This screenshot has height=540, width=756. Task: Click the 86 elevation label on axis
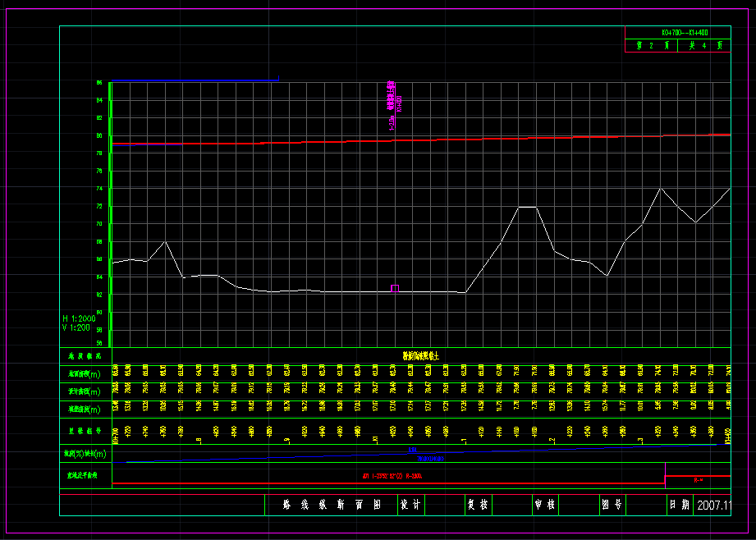99,83
